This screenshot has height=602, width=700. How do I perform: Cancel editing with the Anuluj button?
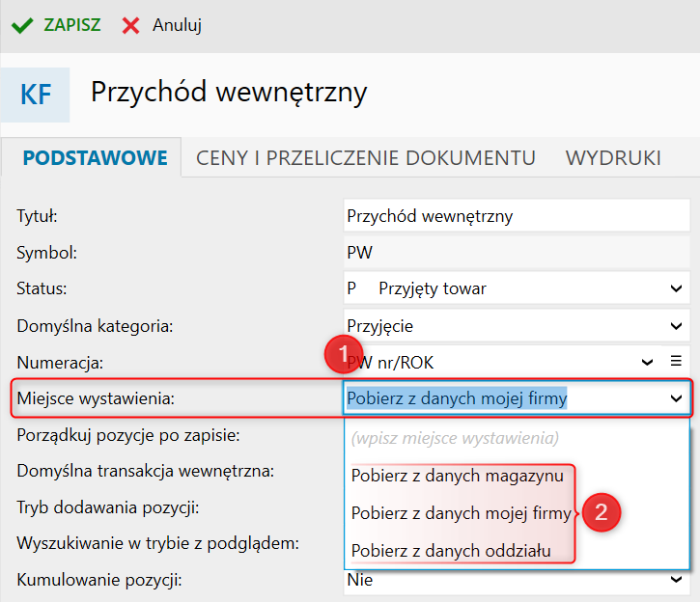pyautogui.click(x=161, y=25)
